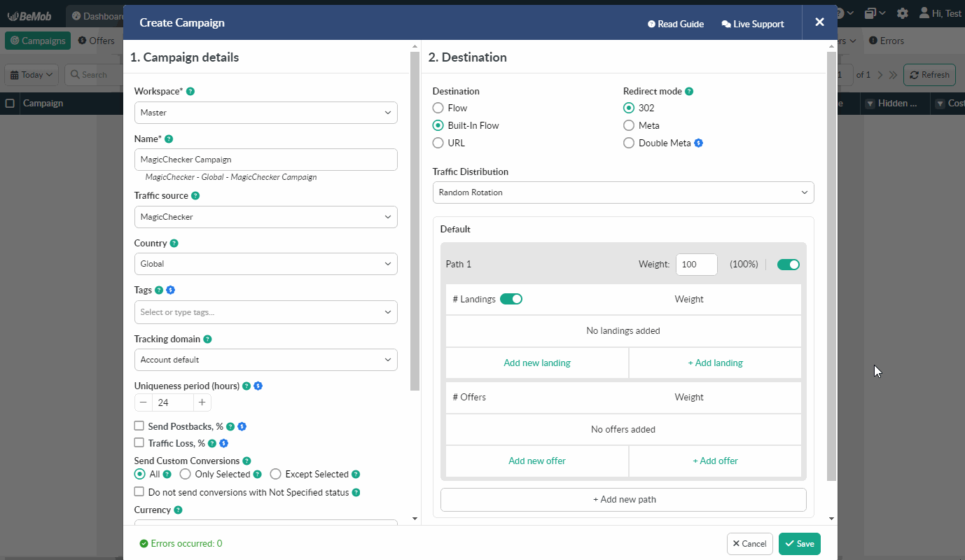Click the help icon next to Country
The image size is (965, 560).
174,244
